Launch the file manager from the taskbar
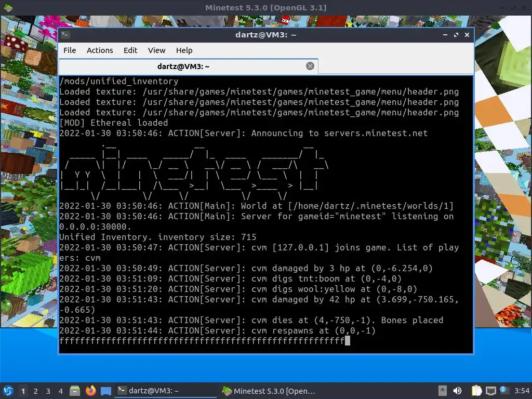Viewport: 532px width, 399px height. pos(75,391)
